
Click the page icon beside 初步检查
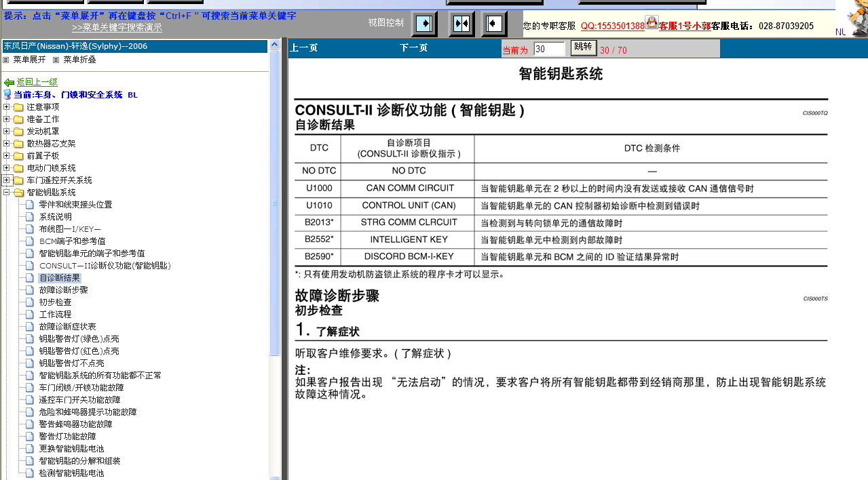pos(30,302)
